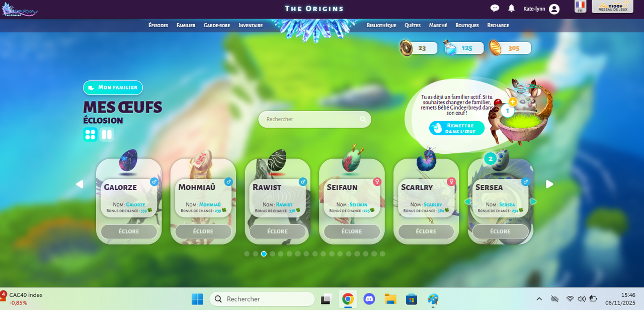Click the yellow plus on the active familiar
The height and width of the screenshot is (310, 644).
click(513, 101)
